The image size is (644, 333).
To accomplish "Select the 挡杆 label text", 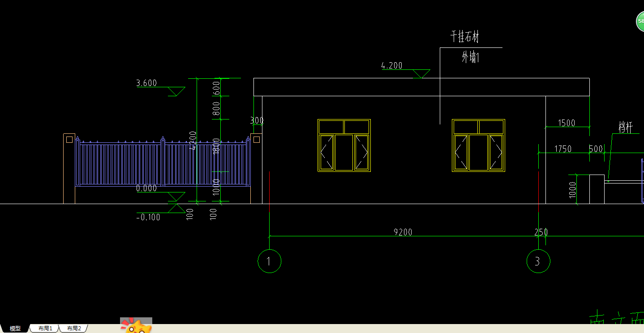I will pos(626,127).
